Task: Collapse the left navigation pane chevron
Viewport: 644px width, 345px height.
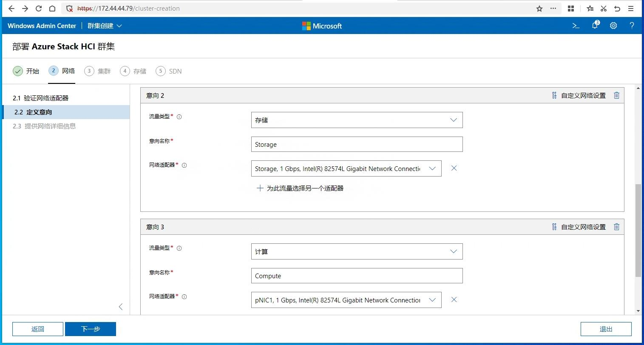Action: (x=121, y=307)
